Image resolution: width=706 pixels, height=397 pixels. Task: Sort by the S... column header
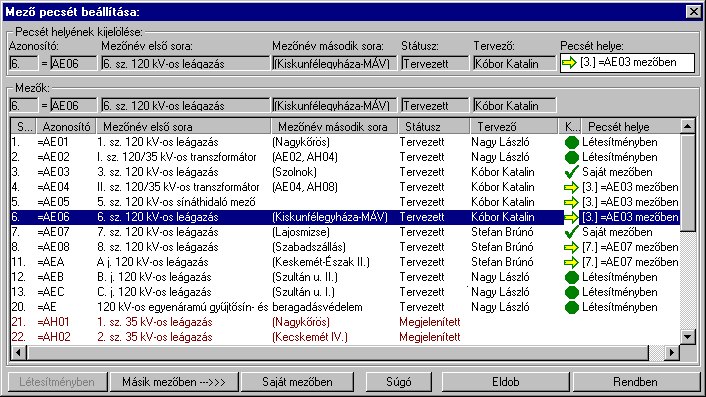(23, 127)
